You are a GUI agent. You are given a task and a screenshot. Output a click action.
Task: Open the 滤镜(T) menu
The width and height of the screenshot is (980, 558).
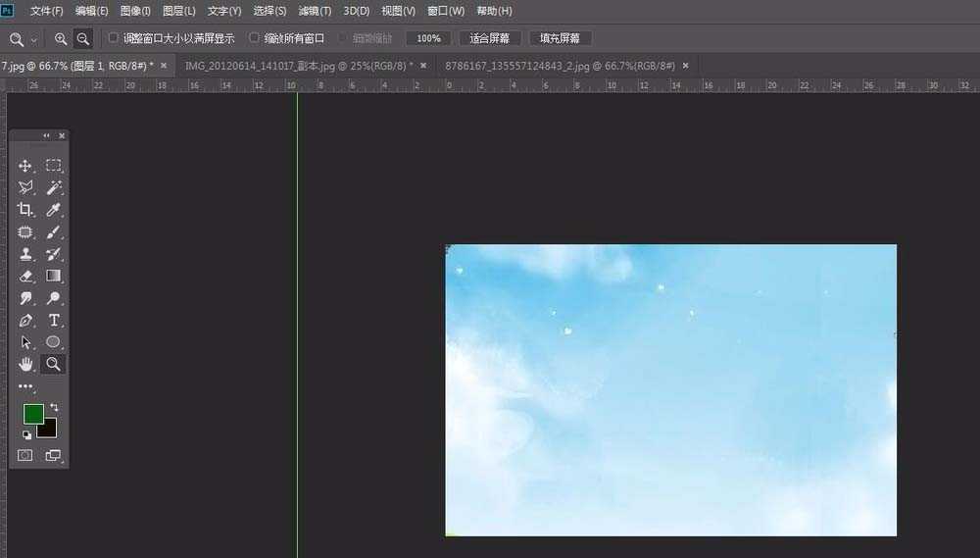click(315, 11)
